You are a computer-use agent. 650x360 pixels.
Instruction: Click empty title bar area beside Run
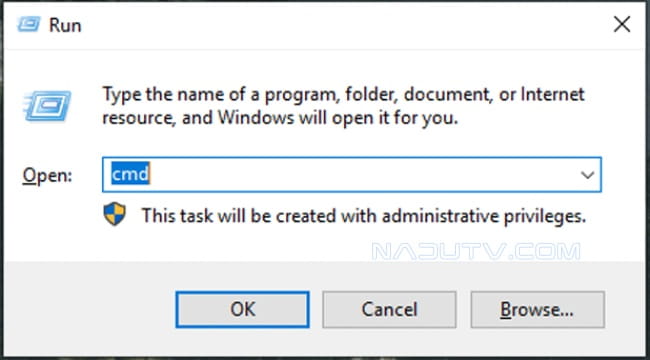[332, 25]
